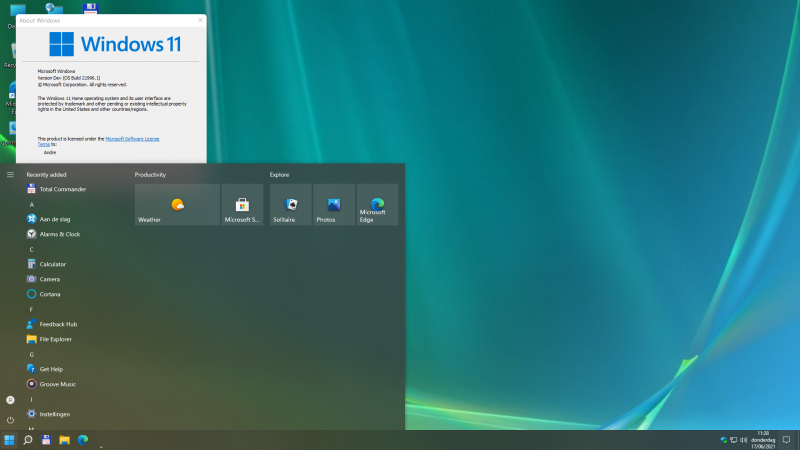
Task: Jump to letter C app group header
Action: (31, 249)
